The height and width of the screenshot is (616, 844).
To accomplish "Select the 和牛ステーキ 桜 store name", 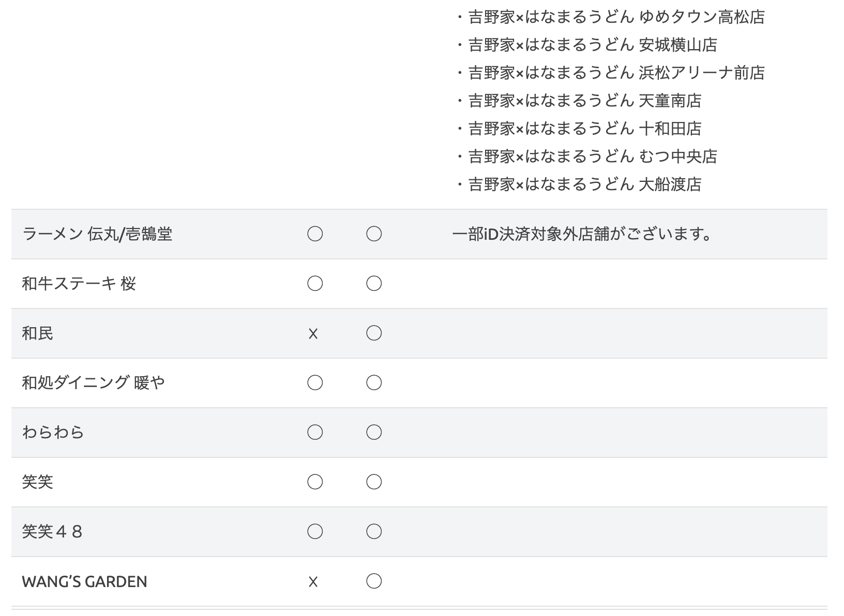I will pyautogui.click(x=79, y=284).
